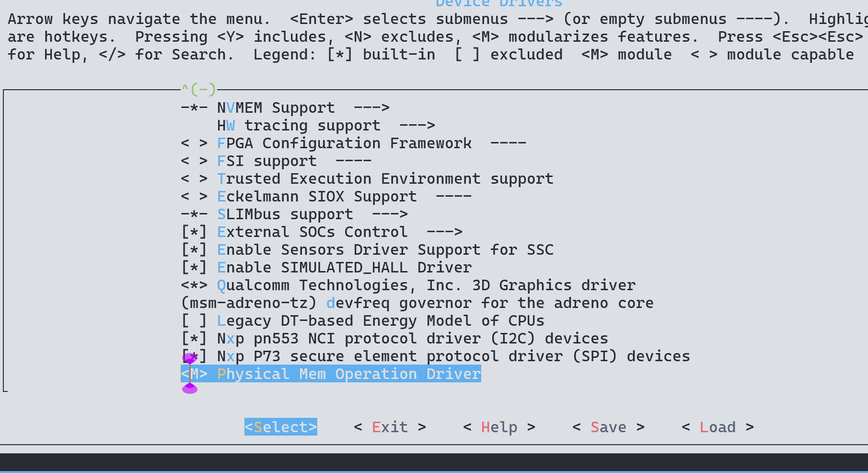Toggle Nxp pn553 NCI protocol driver
868x473 pixels.
tap(194, 339)
